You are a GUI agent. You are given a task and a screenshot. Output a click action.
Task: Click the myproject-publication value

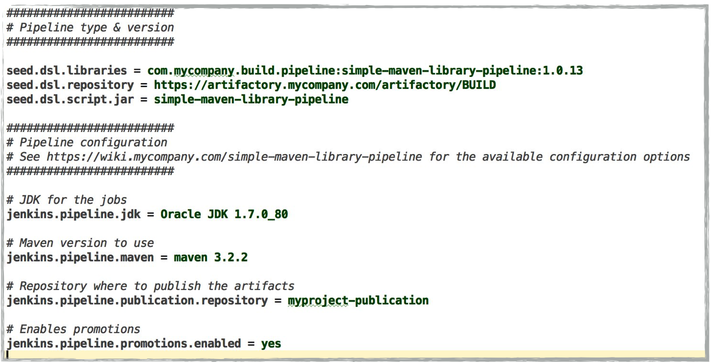point(358,301)
